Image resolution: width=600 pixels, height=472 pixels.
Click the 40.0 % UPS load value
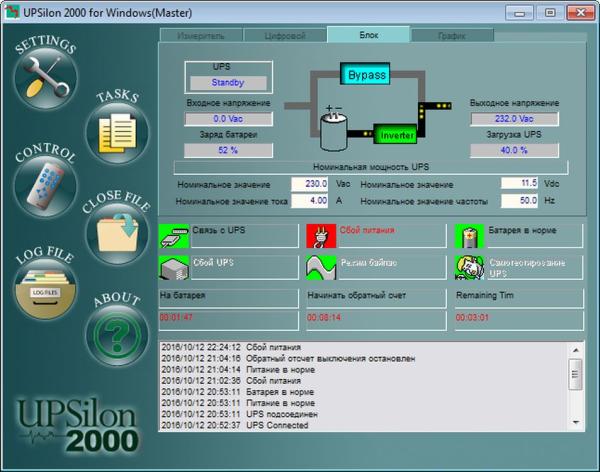tap(514, 150)
